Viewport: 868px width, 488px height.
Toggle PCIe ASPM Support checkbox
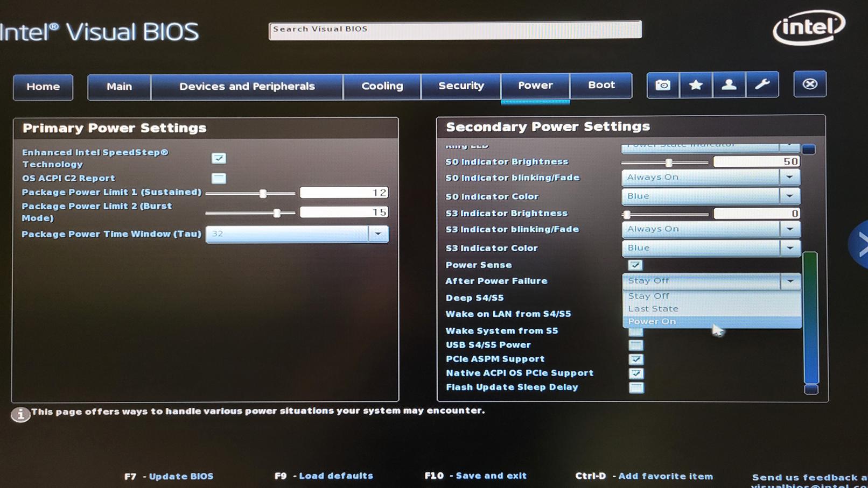(x=636, y=359)
